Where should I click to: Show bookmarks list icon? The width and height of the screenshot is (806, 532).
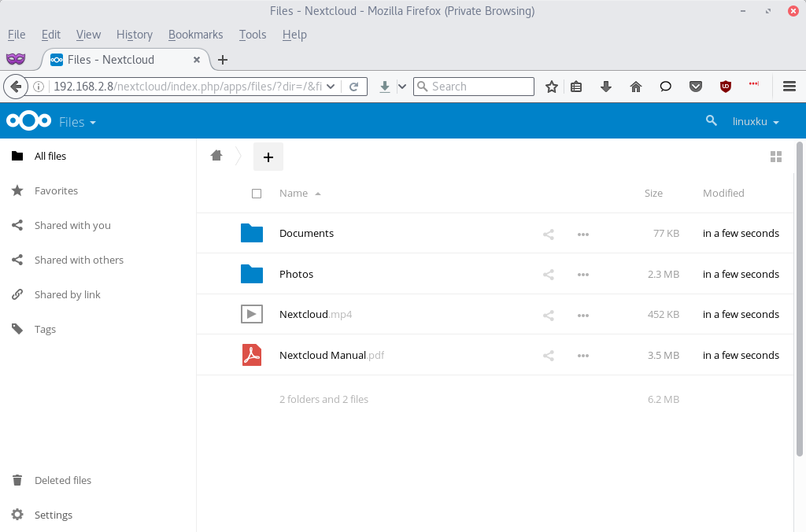576,87
